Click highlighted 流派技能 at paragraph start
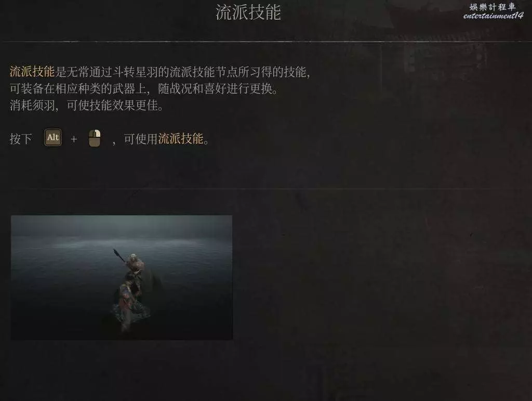The width and height of the screenshot is (532, 401). pyautogui.click(x=32, y=72)
